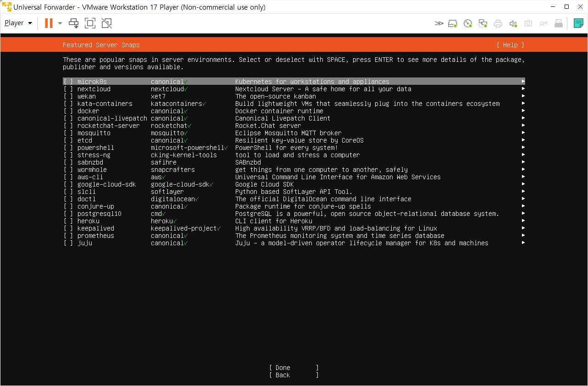Send Ctrl+Alt+Del to virtual machine icon
588x386 pixels.
[74, 23]
